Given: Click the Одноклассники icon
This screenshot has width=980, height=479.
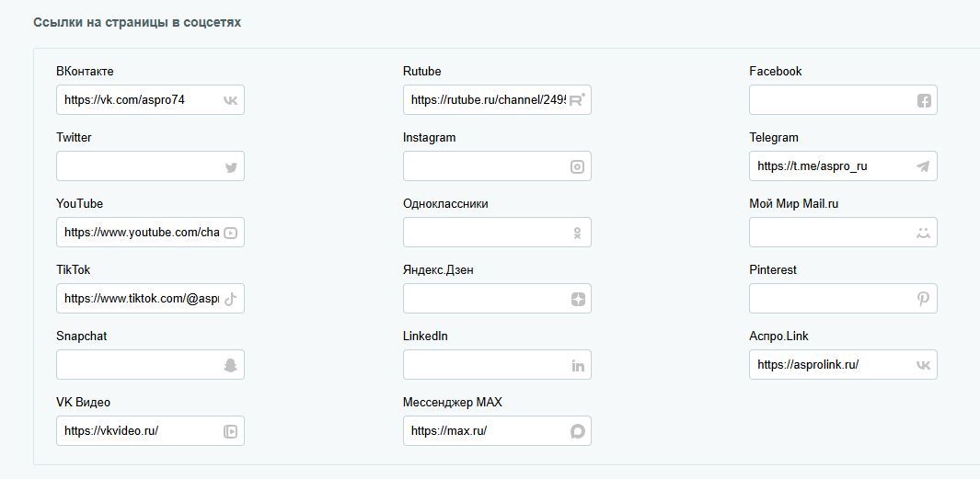Looking at the screenshot, I should coord(578,234).
